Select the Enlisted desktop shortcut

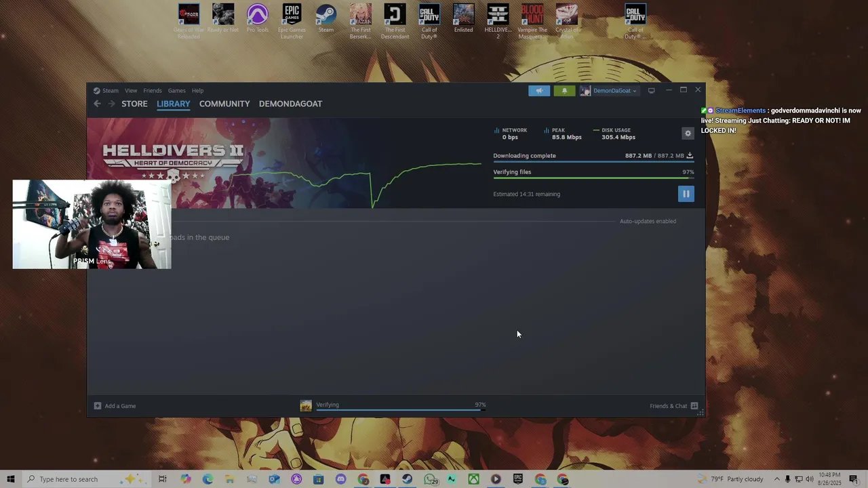point(463,19)
